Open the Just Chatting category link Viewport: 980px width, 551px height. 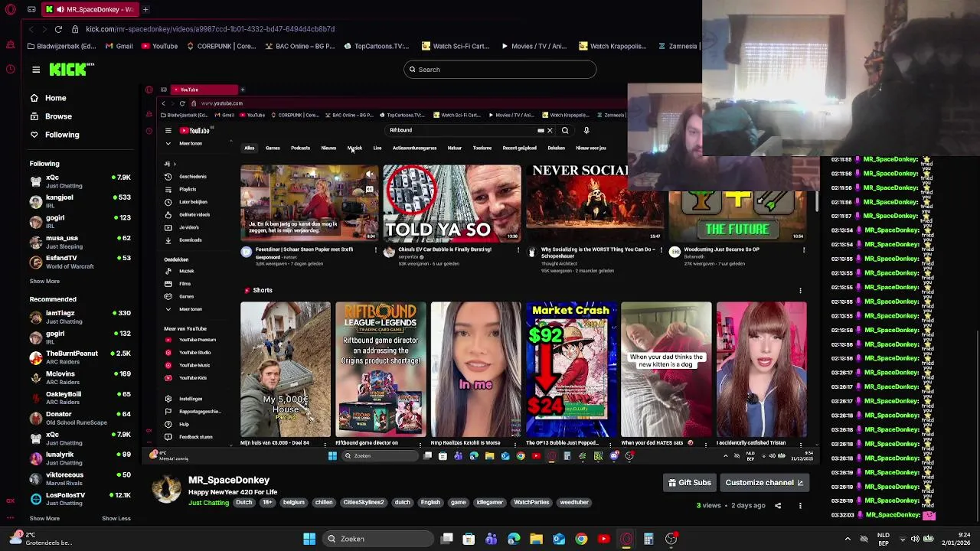[x=208, y=503]
